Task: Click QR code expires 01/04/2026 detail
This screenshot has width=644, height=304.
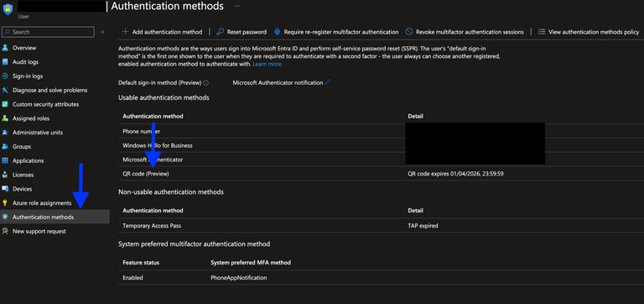Action: [455, 174]
